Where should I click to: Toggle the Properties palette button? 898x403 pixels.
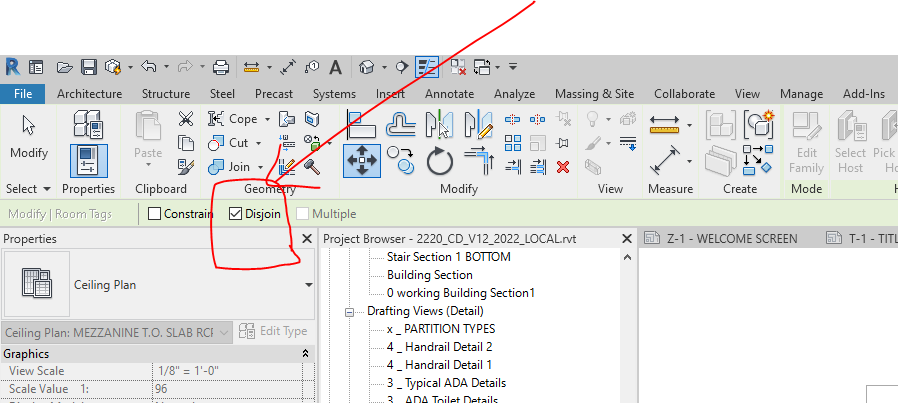[x=88, y=161]
